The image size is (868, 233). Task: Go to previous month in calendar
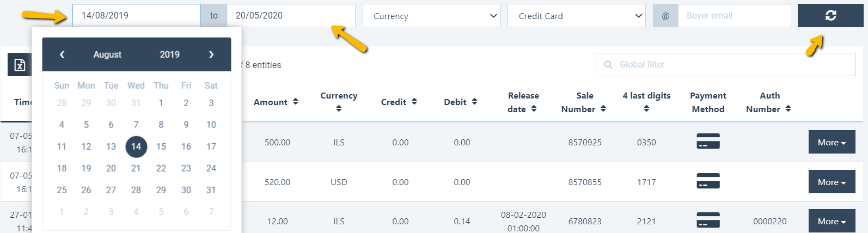pyautogui.click(x=62, y=54)
